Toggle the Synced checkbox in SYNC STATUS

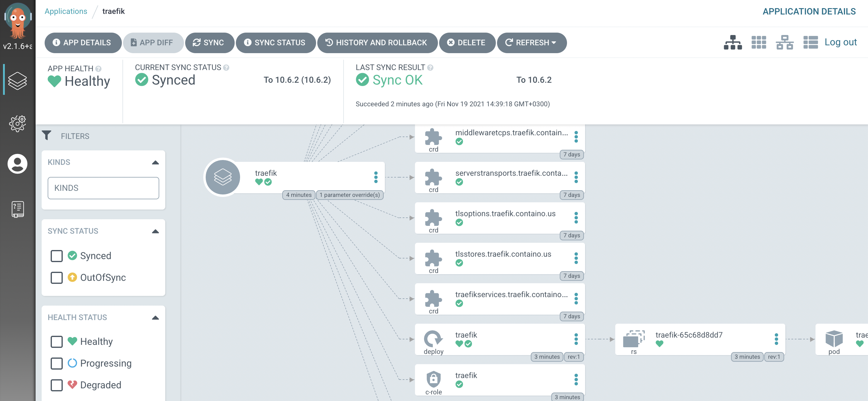[56, 255]
